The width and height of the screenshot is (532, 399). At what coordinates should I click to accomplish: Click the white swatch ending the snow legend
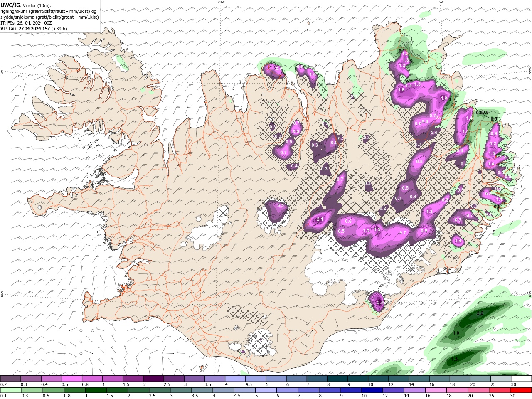(x=521, y=379)
